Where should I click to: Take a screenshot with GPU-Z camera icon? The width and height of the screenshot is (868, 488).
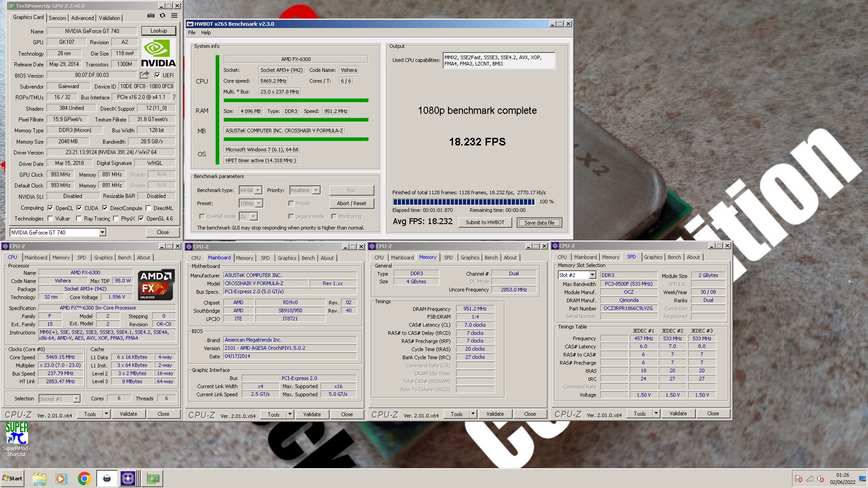point(151,15)
